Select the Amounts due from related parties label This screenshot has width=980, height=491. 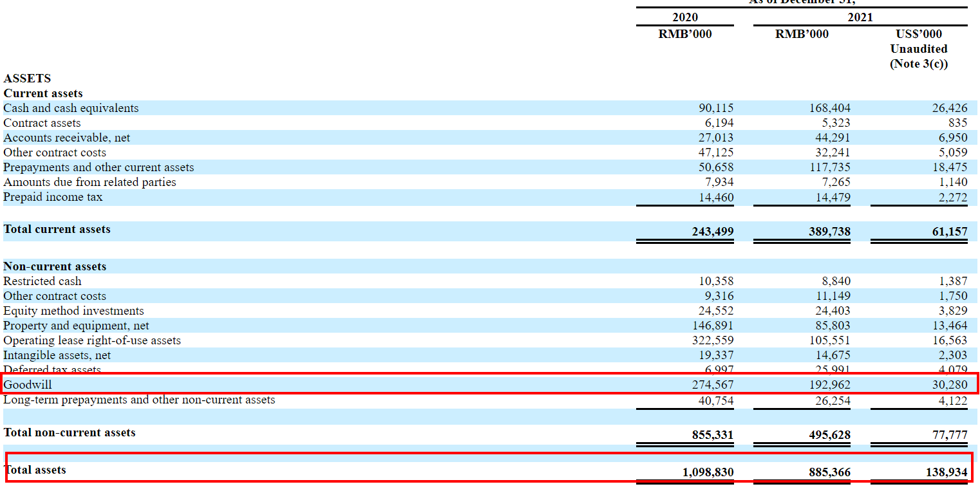pyautogui.click(x=90, y=182)
